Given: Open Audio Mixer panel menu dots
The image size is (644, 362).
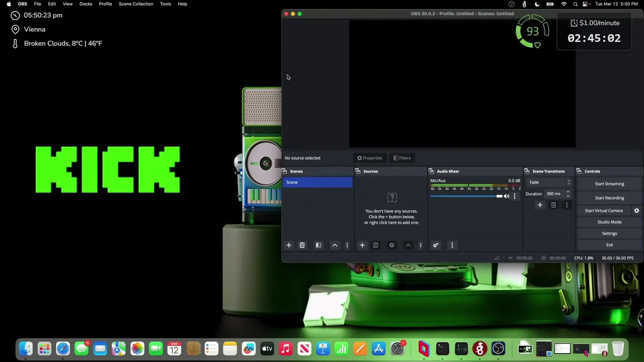Looking at the screenshot, I should tap(452, 245).
